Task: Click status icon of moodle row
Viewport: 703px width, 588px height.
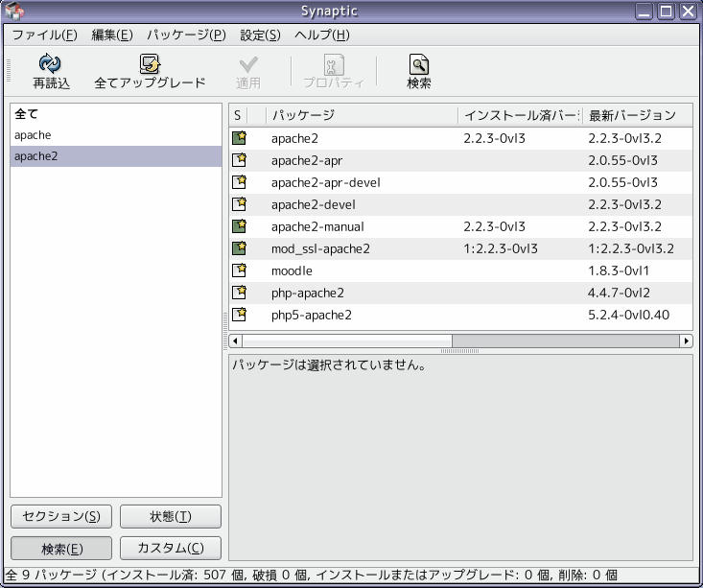Action: pos(240,270)
